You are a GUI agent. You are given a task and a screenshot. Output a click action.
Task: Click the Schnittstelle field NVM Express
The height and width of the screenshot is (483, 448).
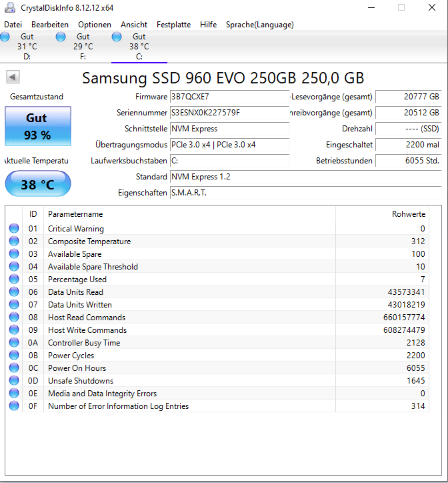230,129
